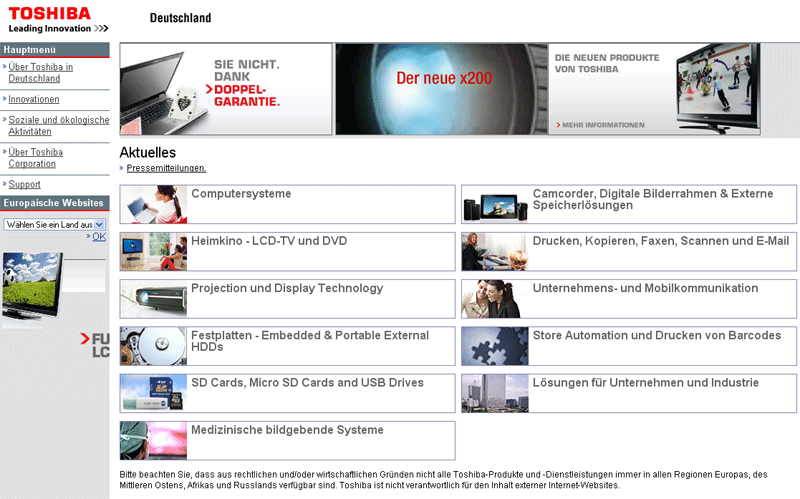Expand the country selection dropdown

(99, 225)
